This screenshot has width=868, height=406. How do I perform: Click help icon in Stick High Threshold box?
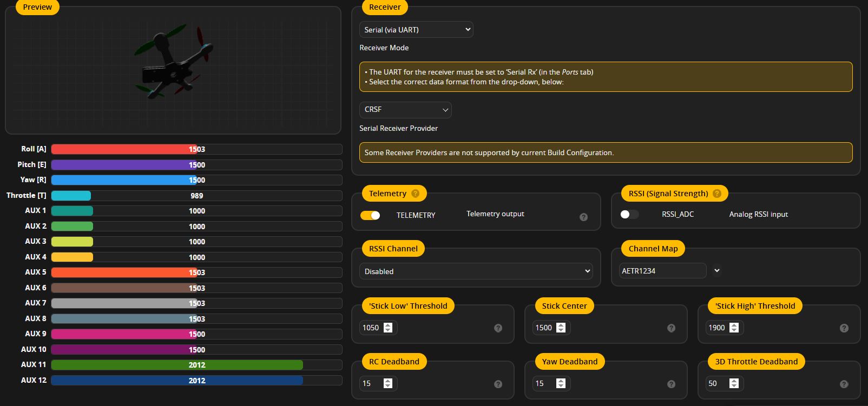(x=844, y=328)
